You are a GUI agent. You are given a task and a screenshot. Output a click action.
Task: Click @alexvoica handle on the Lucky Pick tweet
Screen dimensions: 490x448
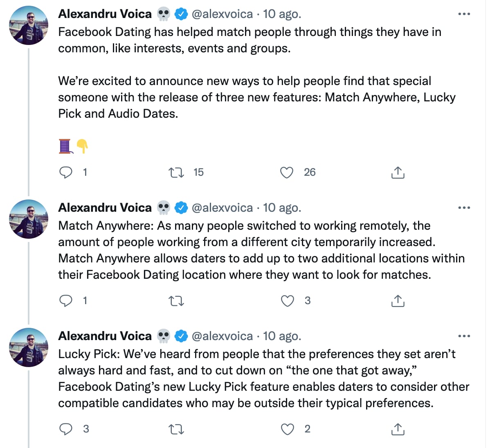click(222, 336)
